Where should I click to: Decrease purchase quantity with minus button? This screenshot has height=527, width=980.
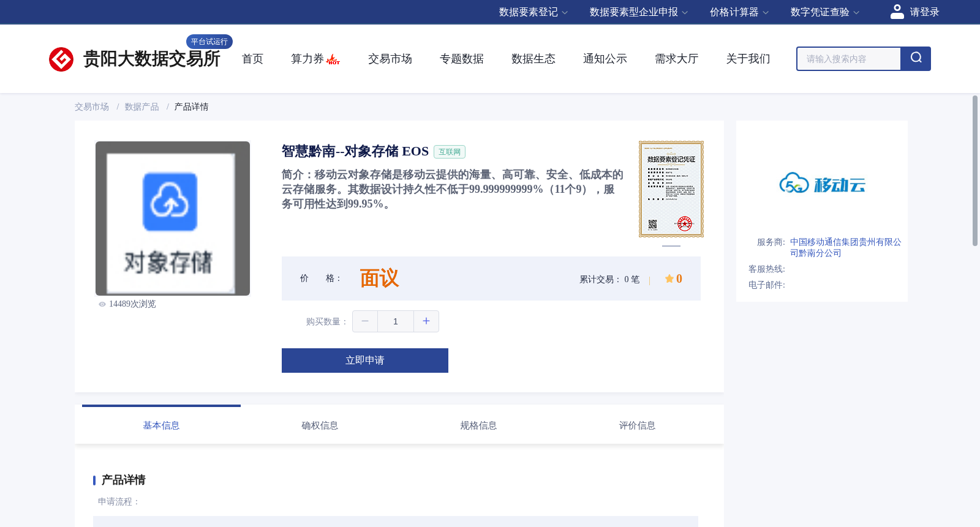click(365, 321)
